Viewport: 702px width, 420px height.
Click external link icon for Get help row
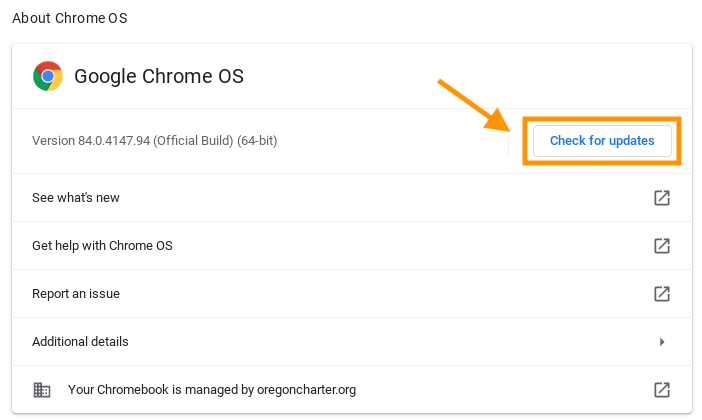(662, 245)
